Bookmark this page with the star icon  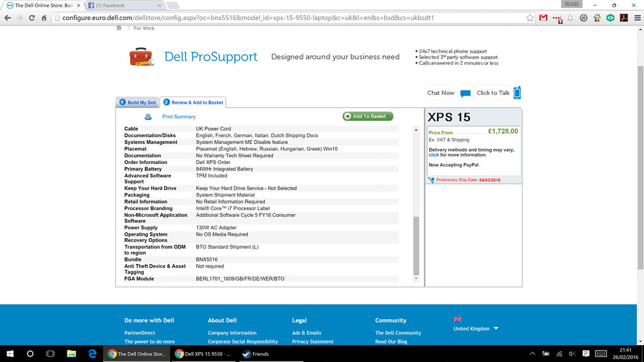click(530, 18)
